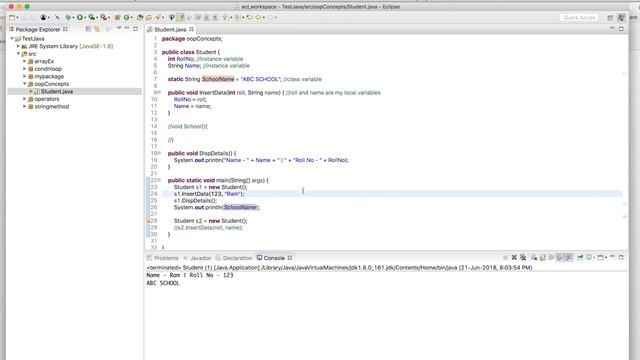640x360 pixels.
Task: Click the Next Annotation arrow icon
Action: (225, 18)
